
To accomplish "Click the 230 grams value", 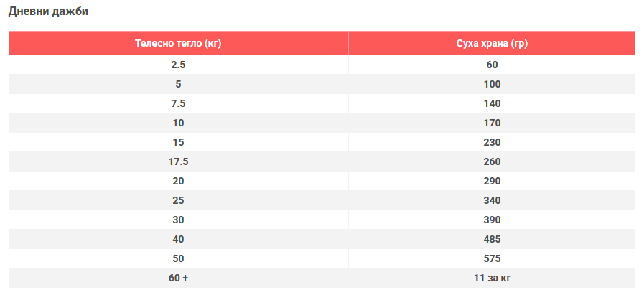I will point(492,142).
